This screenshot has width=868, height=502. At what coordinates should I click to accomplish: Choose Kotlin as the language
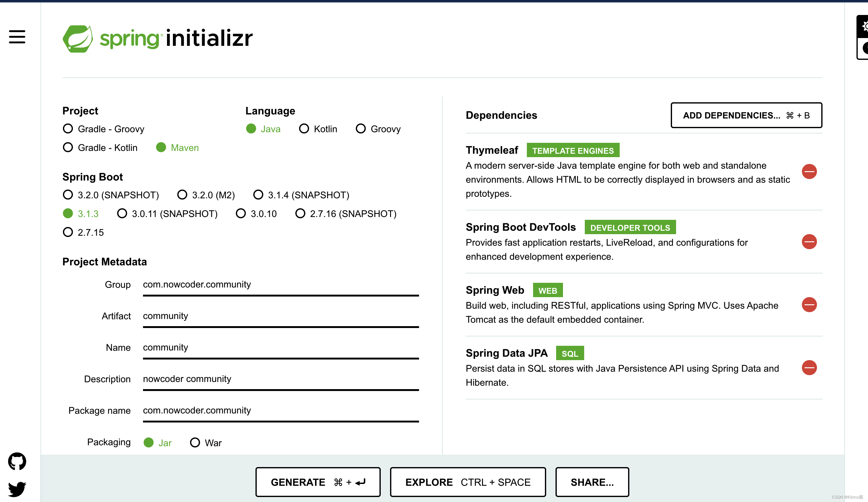point(318,128)
